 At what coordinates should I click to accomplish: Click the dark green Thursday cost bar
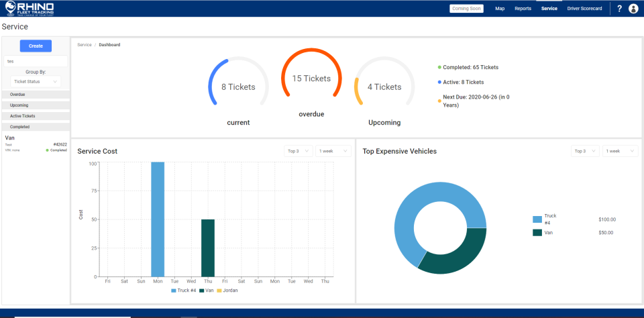tap(208, 248)
